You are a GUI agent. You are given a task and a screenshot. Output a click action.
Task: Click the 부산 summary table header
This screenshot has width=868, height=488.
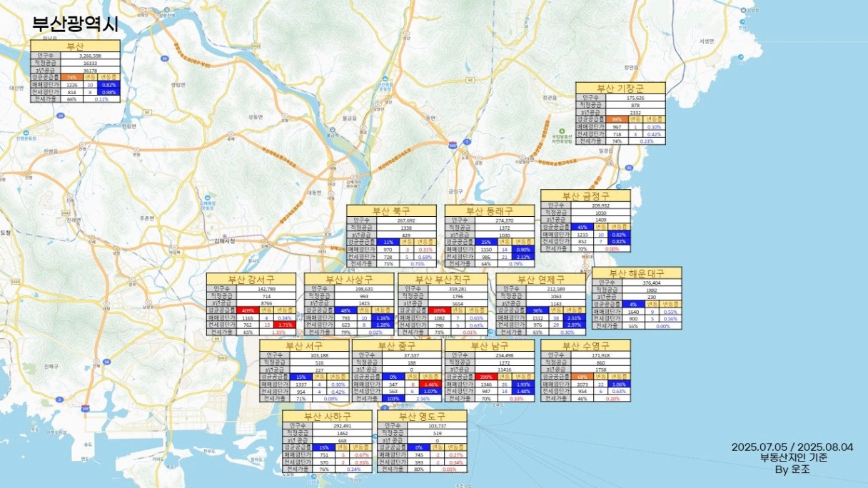tap(76, 46)
